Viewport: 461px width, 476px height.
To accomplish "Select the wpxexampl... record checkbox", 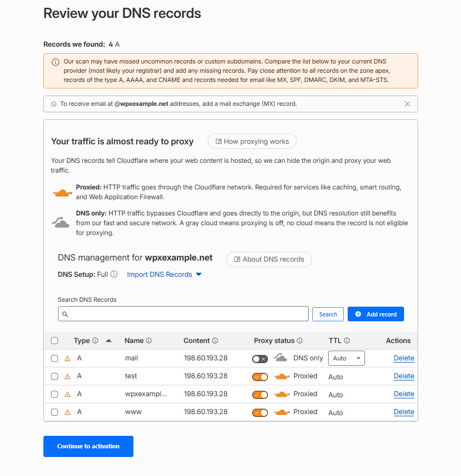I will click(55, 395).
